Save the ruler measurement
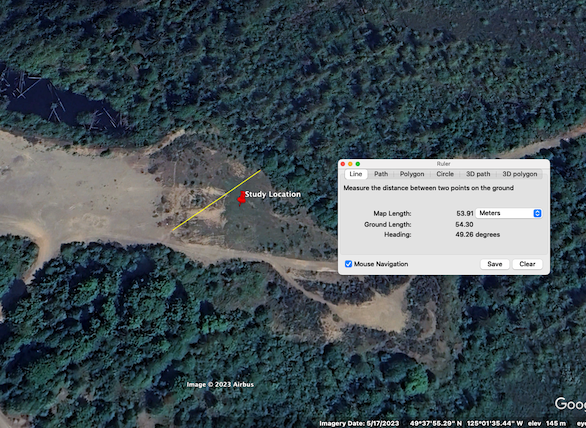 click(x=494, y=264)
